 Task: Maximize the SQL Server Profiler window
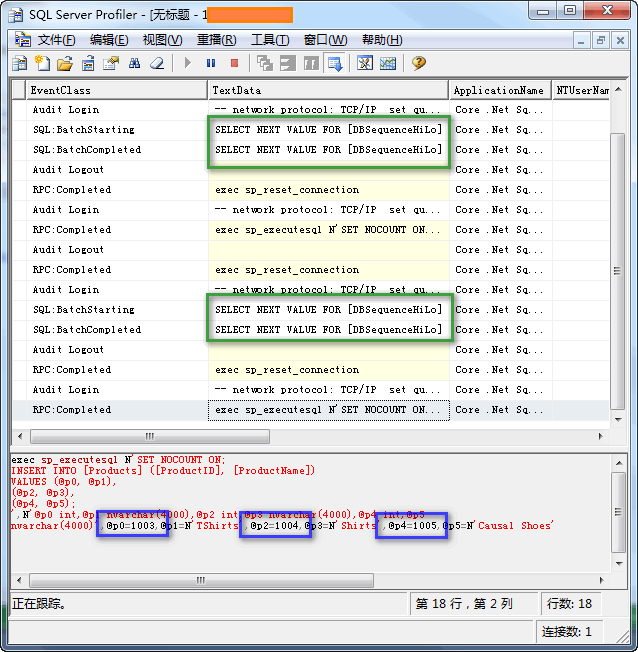point(569,11)
